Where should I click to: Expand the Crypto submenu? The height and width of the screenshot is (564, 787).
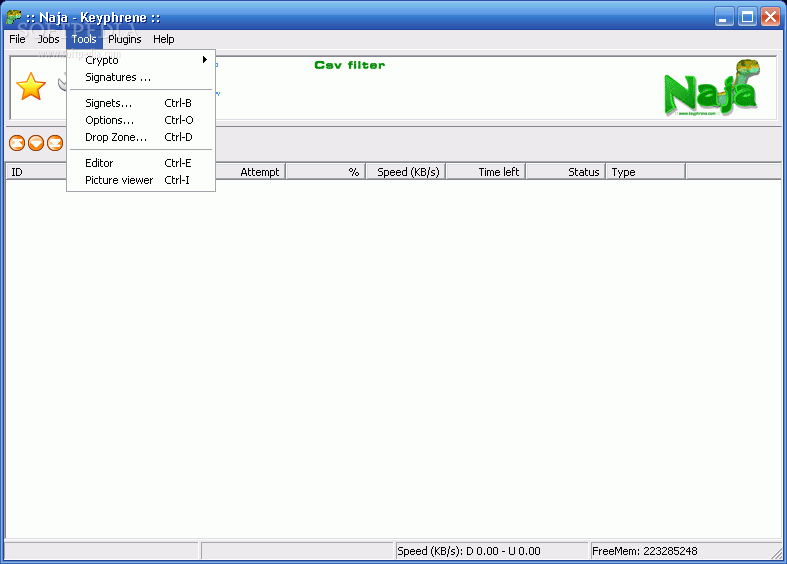[141, 60]
